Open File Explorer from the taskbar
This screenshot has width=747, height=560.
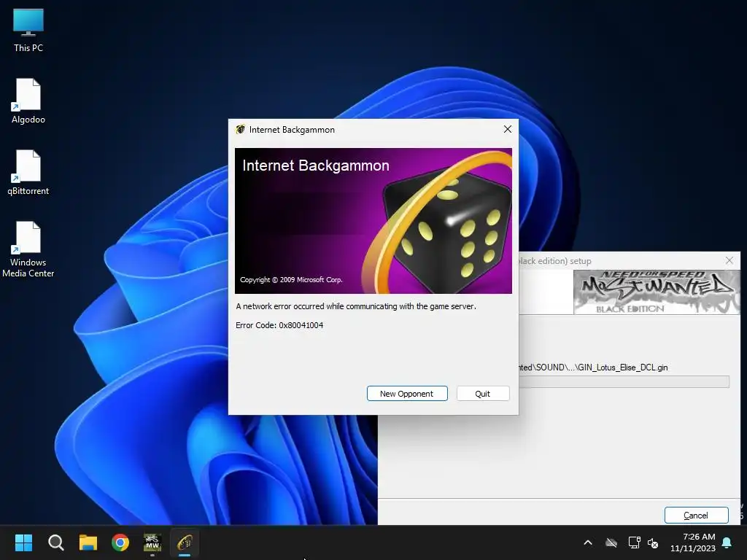click(88, 542)
